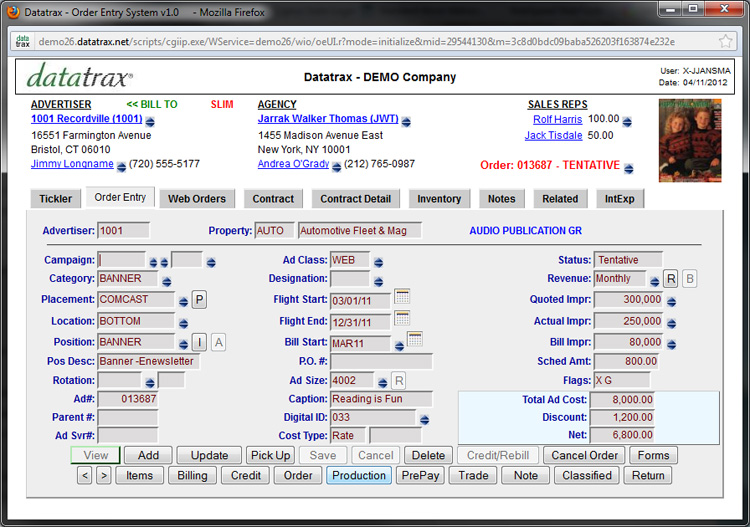The width and height of the screenshot is (750, 527).
Task: Click the Position A button
Action: (x=219, y=342)
